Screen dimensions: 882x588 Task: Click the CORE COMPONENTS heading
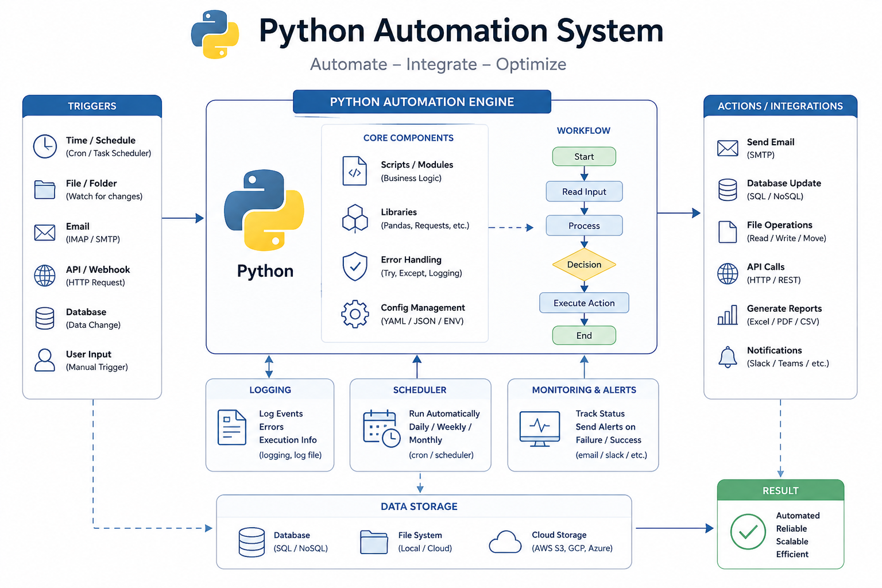coord(408,138)
